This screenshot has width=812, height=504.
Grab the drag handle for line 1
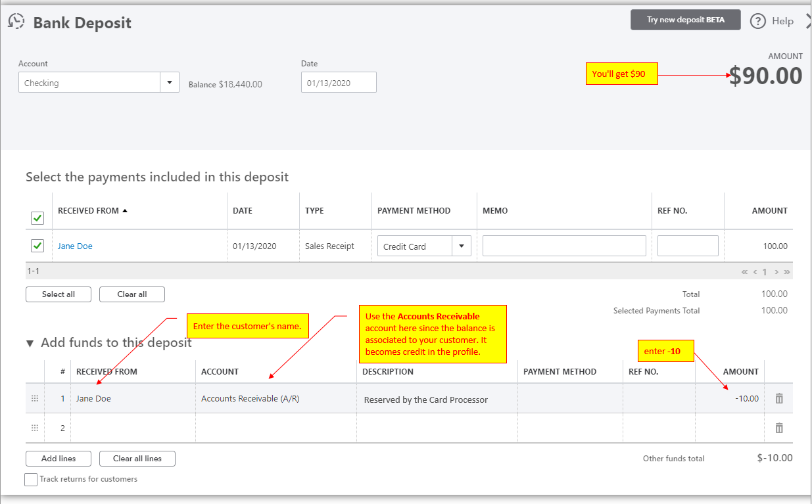pyautogui.click(x=35, y=398)
